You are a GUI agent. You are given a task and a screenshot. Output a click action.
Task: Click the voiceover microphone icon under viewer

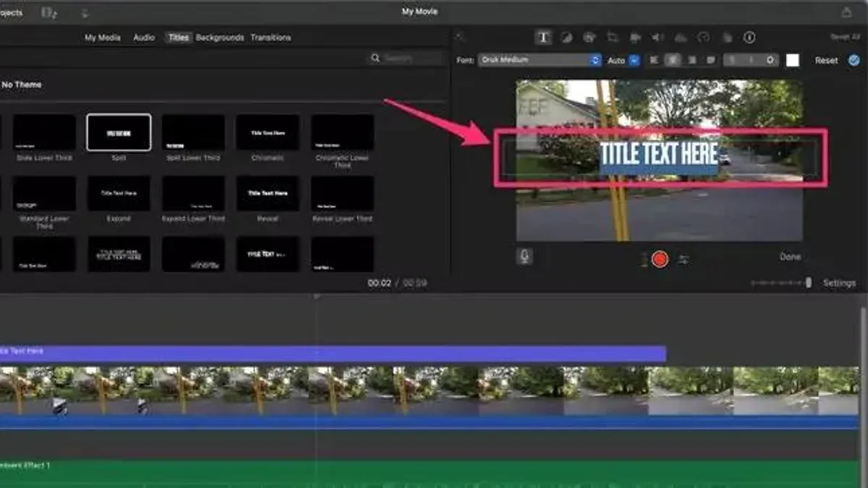[x=524, y=257]
